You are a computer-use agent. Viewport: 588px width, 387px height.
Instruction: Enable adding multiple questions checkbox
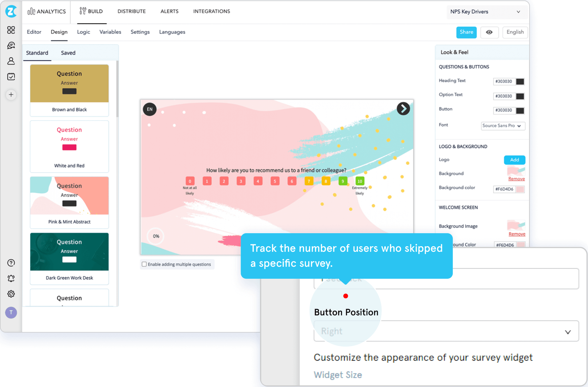click(144, 264)
